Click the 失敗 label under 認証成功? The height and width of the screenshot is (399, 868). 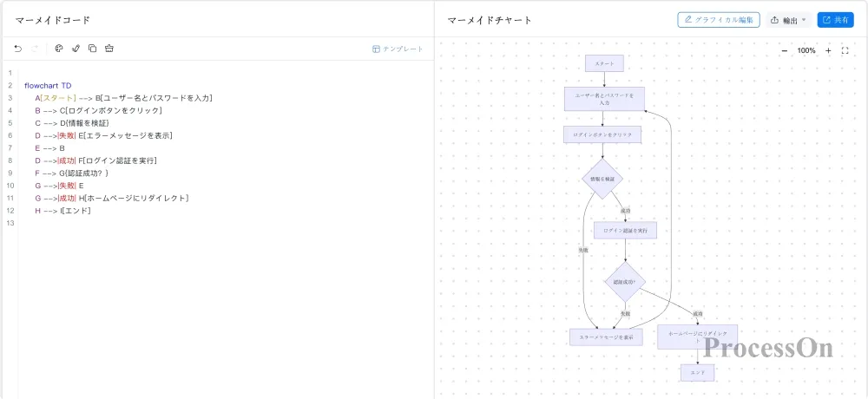625,313
